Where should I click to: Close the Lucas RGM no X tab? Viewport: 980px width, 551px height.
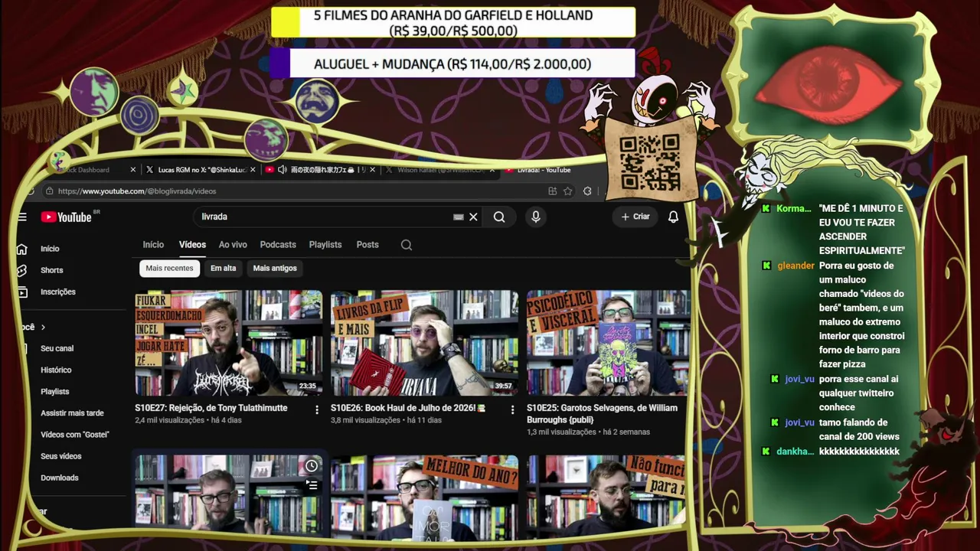pos(253,170)
